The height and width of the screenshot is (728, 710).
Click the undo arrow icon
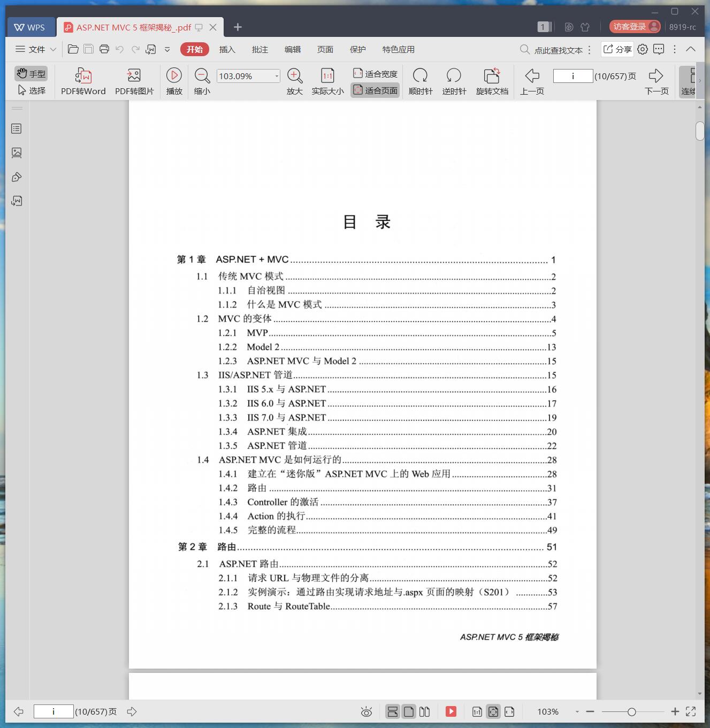click(x=120, y=49)
